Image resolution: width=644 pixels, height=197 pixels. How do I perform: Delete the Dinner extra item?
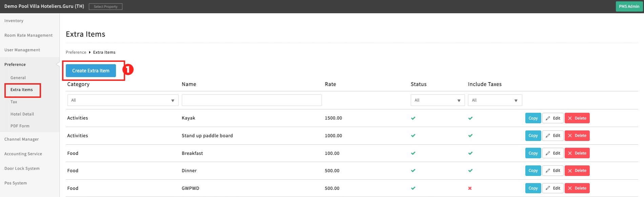click(x=577, y=171)
